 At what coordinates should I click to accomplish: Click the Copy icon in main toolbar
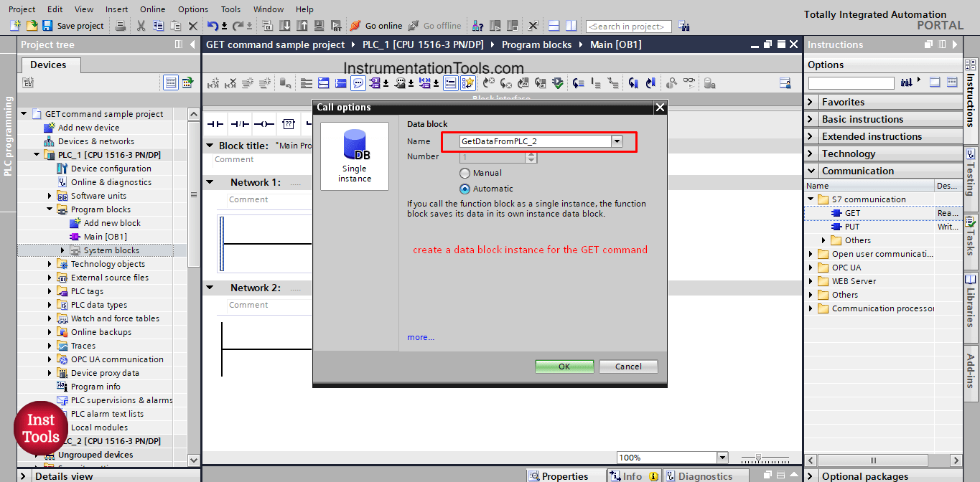pyautogui.click(x=158, y=26)
